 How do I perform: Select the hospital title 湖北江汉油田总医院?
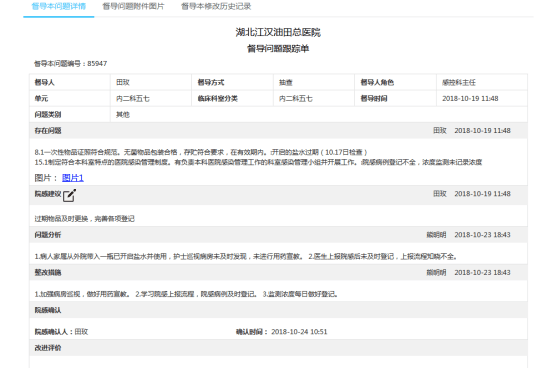point(278,33)
